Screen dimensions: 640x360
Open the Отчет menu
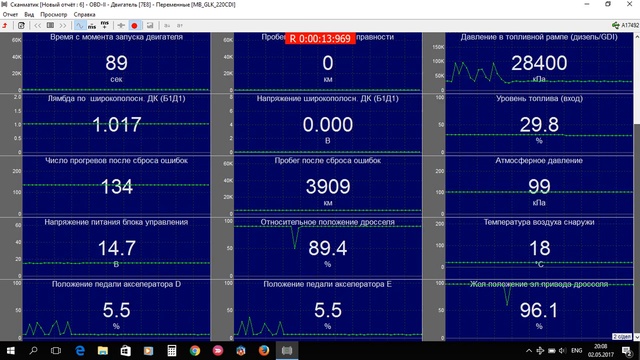[x=10, y=14]
